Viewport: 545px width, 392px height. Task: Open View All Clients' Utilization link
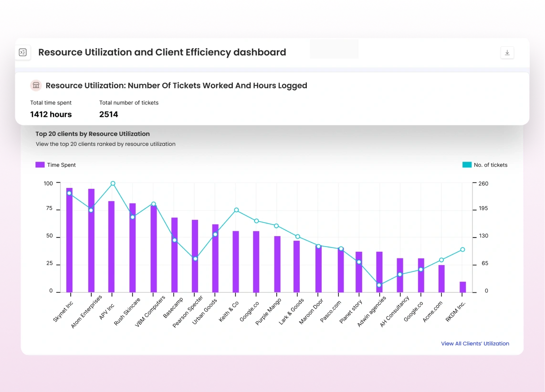point(475,343)
